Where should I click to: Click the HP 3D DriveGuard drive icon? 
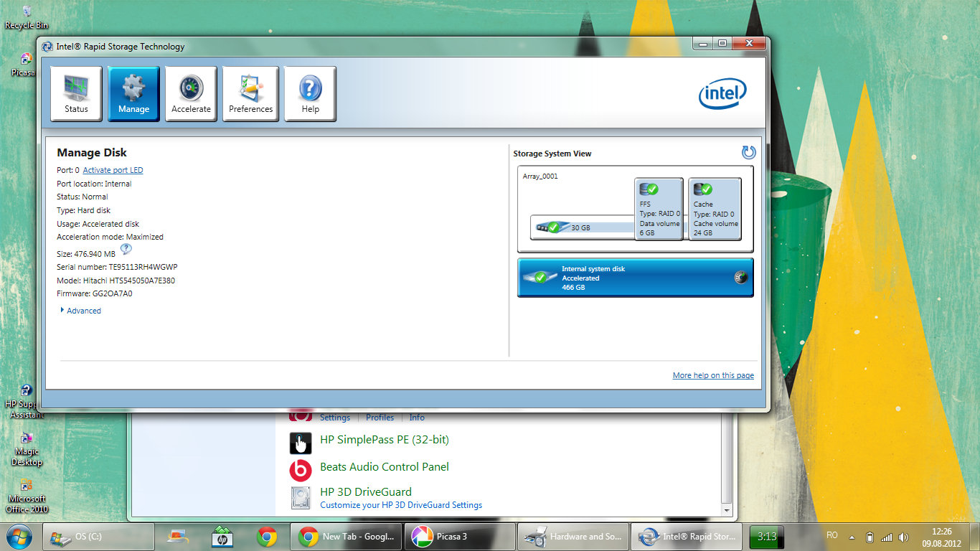pyautogui.click(x=301, y=498)
